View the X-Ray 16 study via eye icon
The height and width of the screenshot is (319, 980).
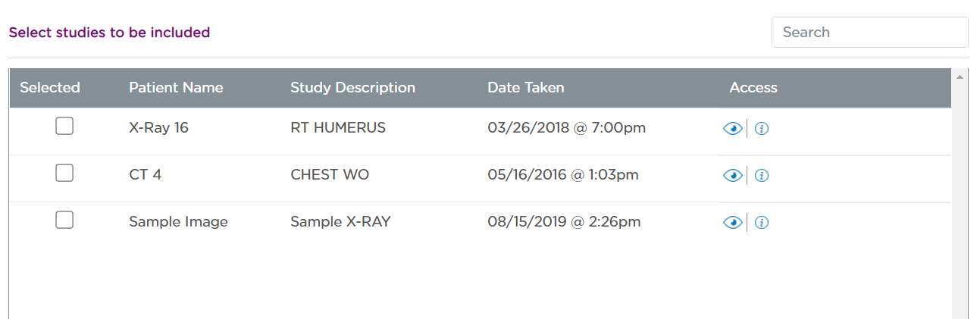click(732, 129)
